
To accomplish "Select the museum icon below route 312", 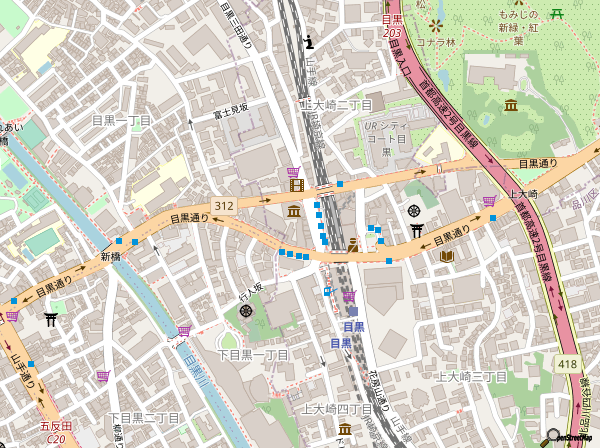I will (x=294, y=211).
